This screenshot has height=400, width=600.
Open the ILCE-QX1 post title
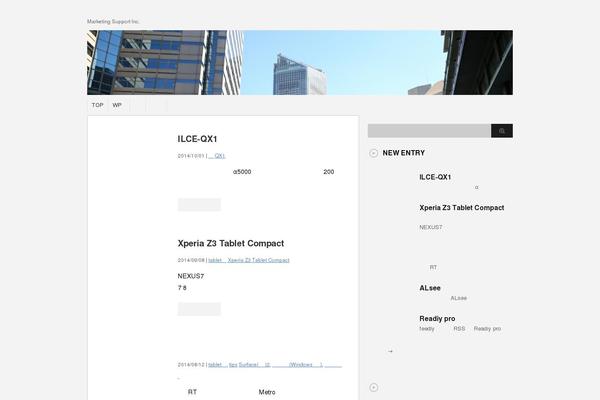tap(197, 139)
